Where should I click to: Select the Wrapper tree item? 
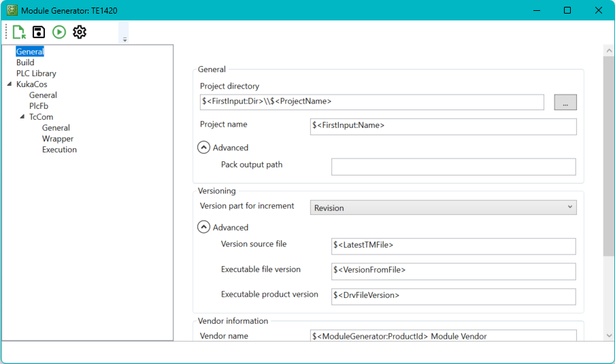pyautogui.click(x=58, y=139)
